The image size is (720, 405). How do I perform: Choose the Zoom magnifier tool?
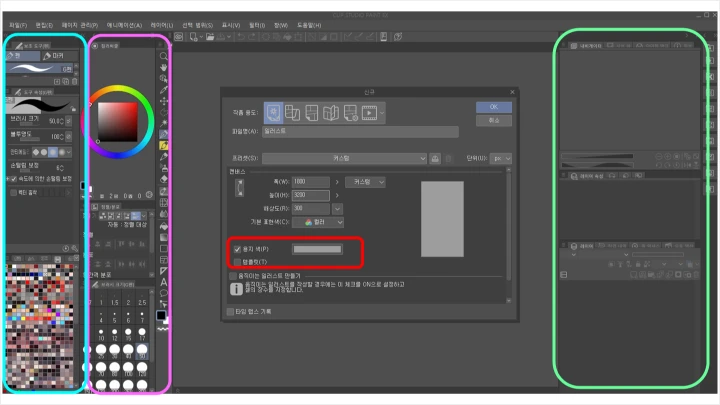coord(163,56)
